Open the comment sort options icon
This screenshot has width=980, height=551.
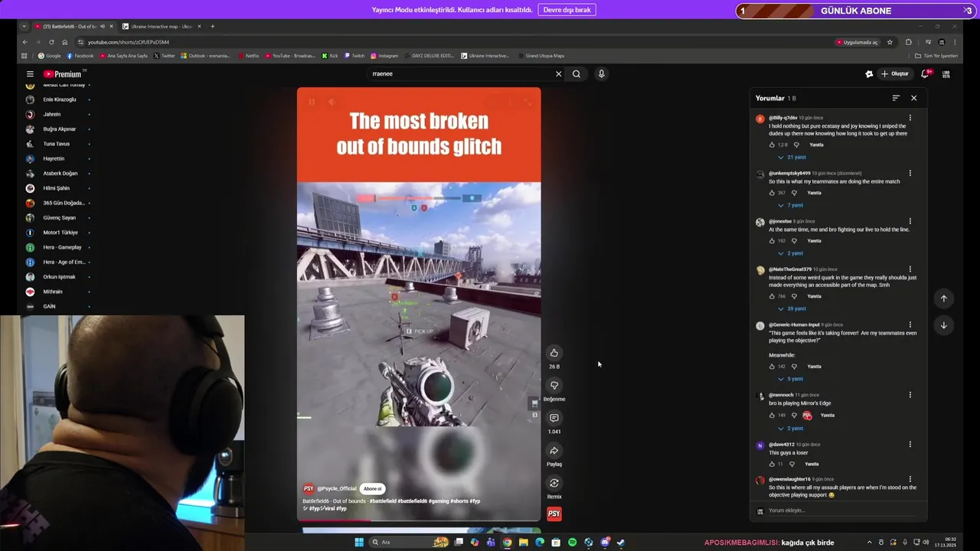[896, 98]
